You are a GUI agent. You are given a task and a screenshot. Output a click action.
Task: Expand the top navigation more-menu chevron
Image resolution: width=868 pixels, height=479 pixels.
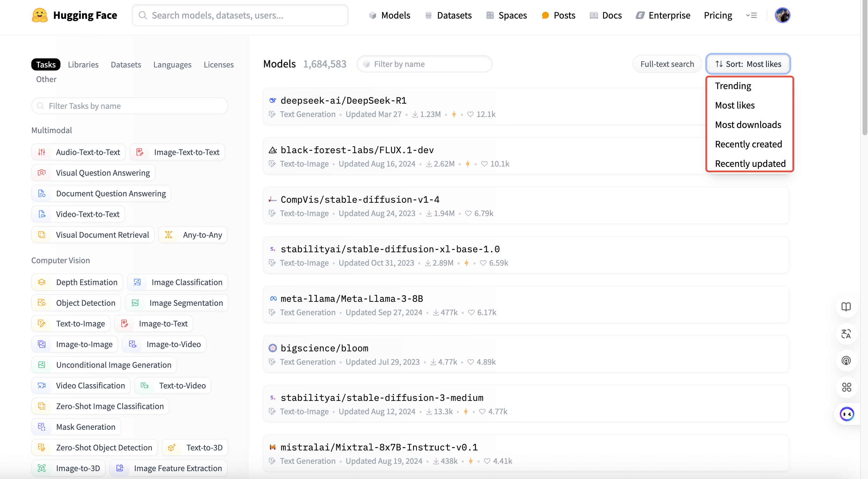751,15
